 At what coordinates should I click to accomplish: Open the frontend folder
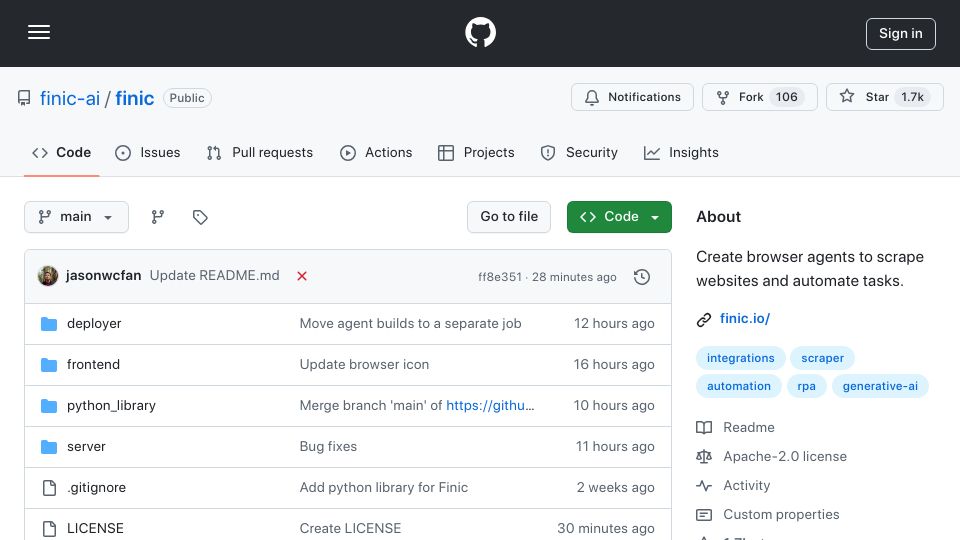(x=94, y=364)
